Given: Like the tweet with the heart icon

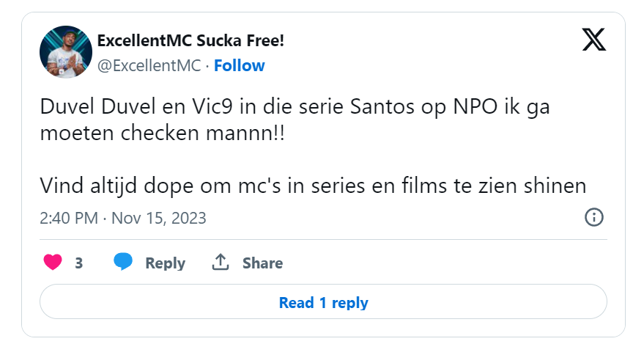Looking at the screenshot, I should [53, 263].
